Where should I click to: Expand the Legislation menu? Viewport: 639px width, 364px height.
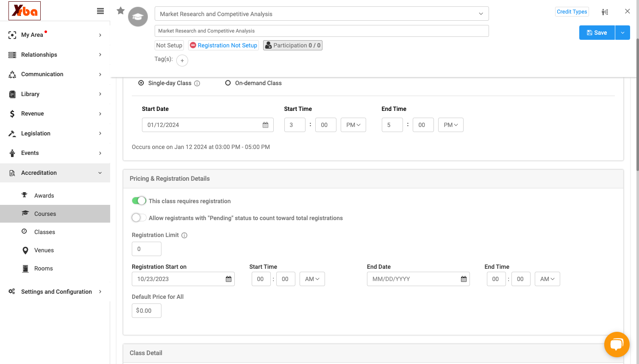click(x=55, y=133)
